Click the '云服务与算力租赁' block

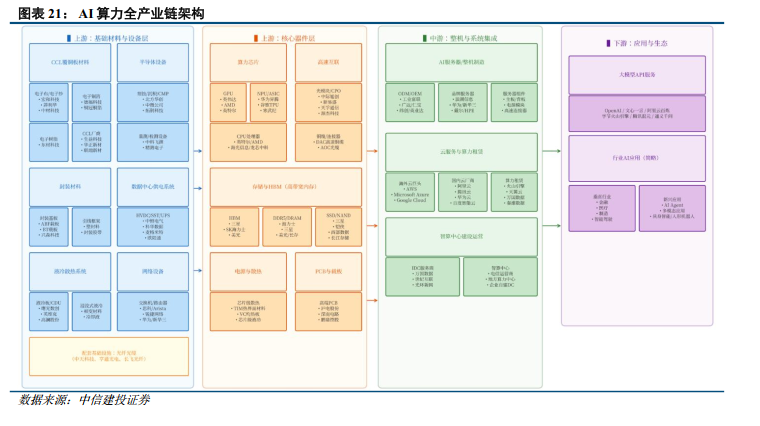pyautogui.click(x=461, y=152)
